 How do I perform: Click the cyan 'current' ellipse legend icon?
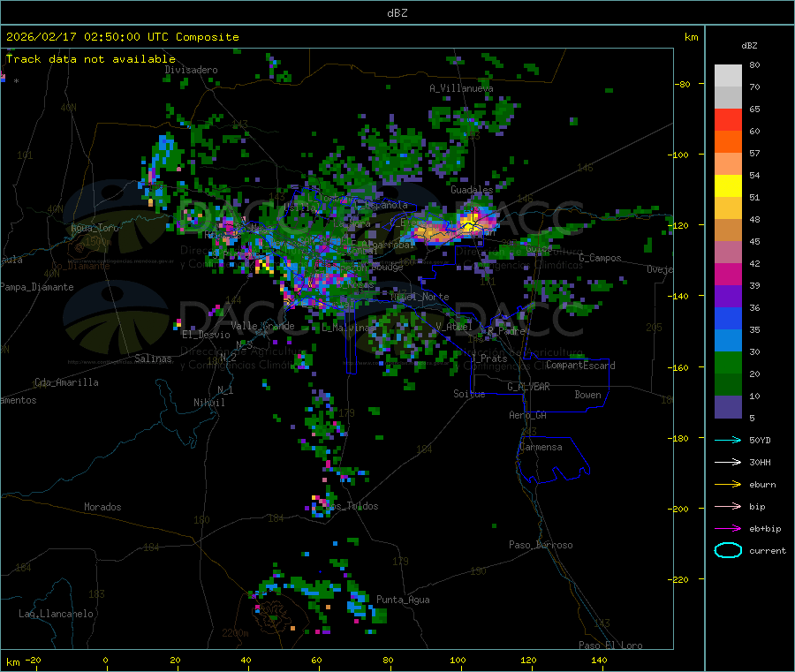[x=728, y=550]
